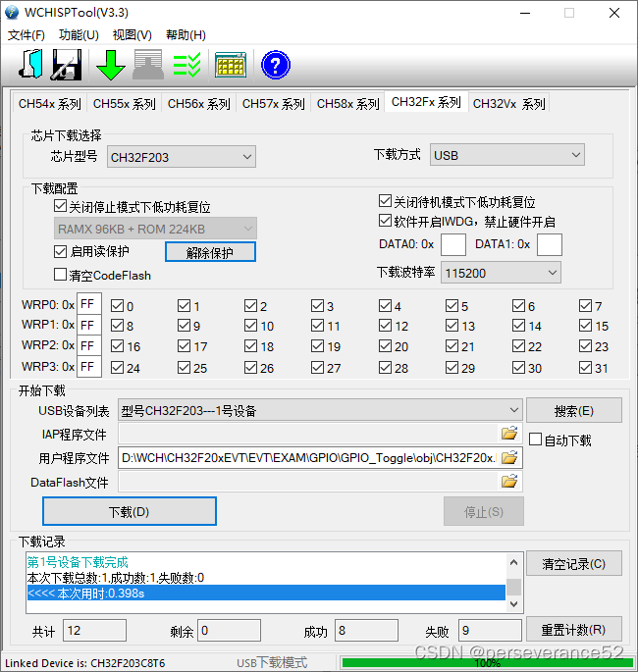
Task: Switch to the CH55x series tab
Action: click(x=125, y=104)
